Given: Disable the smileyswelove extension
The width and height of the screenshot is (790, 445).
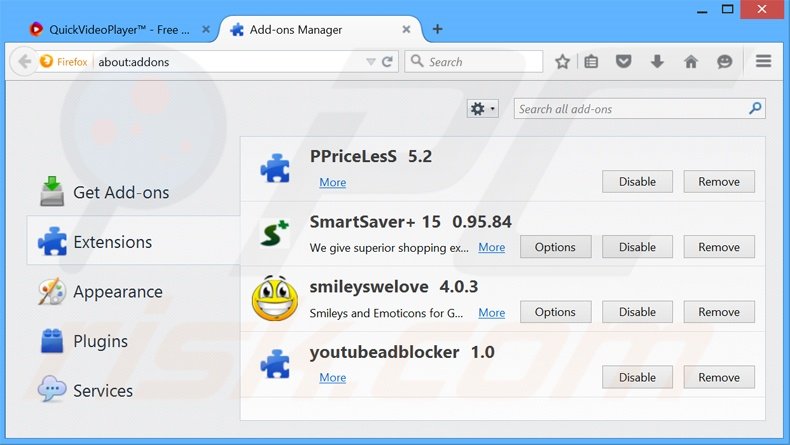Looking at the screenshot, I should [637, 312].
